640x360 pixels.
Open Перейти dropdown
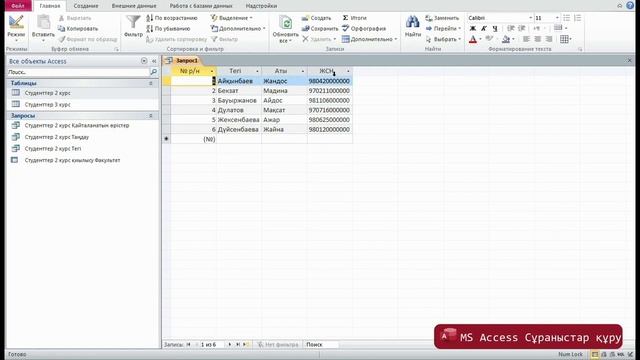[x=443, y=29]
